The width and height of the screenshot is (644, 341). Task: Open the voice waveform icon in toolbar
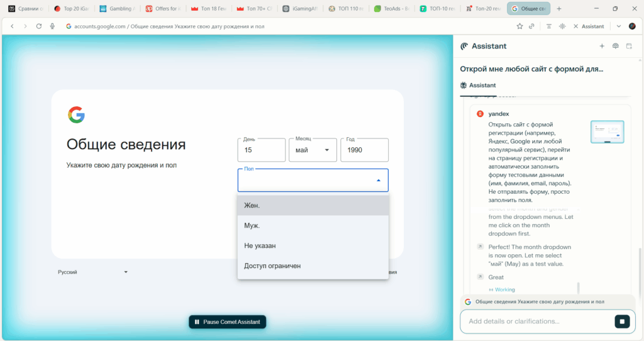pos(562,26)
